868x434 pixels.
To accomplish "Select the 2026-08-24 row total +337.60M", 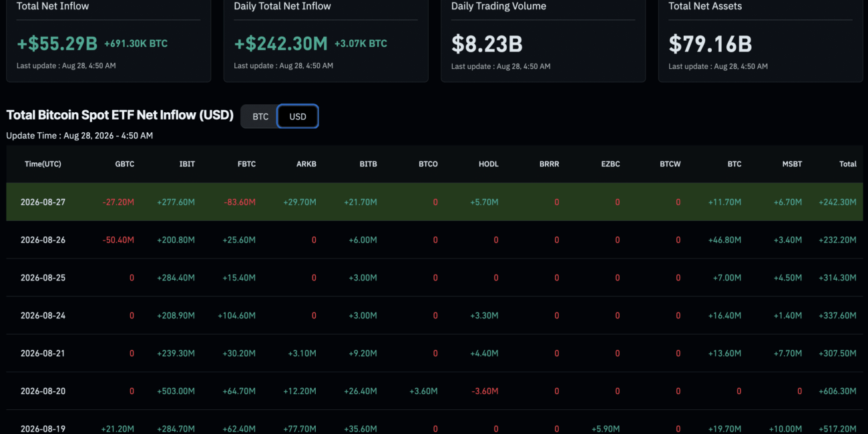I will click(x=837, y=316).
